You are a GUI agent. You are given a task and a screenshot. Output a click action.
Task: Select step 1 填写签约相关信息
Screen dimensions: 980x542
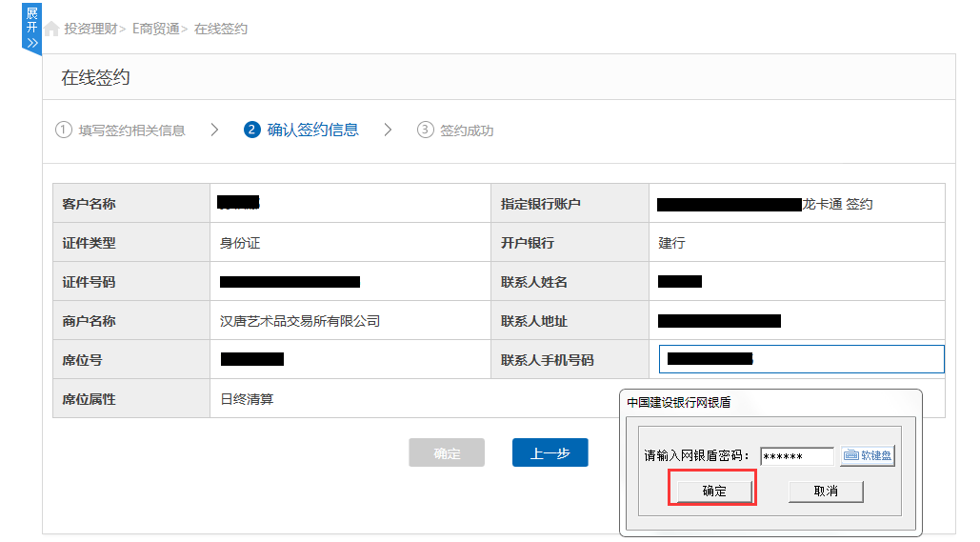(121, 130)
